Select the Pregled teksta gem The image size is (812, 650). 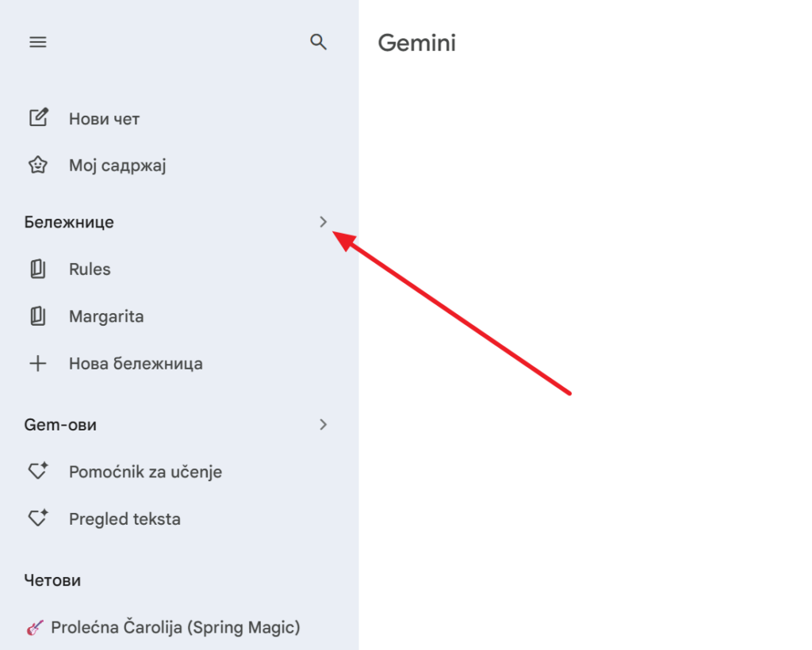tap(124, 520)
